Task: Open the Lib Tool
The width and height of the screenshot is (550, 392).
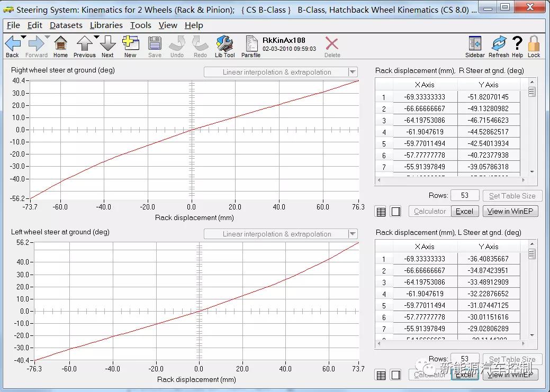Action: pos(224,46)
